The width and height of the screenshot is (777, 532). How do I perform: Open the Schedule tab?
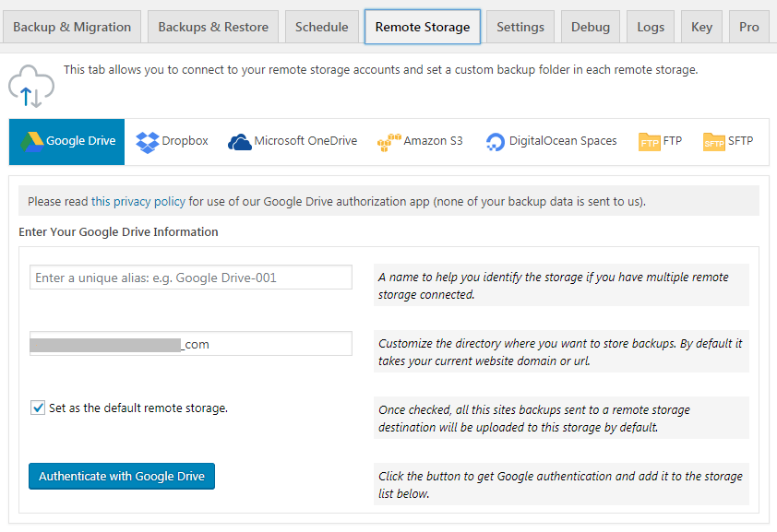pyautogui.click(x=322, y=27)
